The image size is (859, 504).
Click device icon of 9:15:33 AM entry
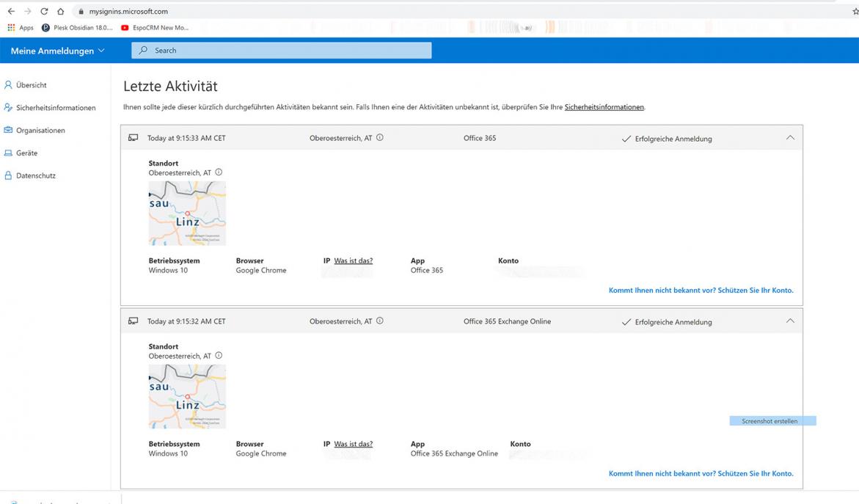click(x=133, y=137)
